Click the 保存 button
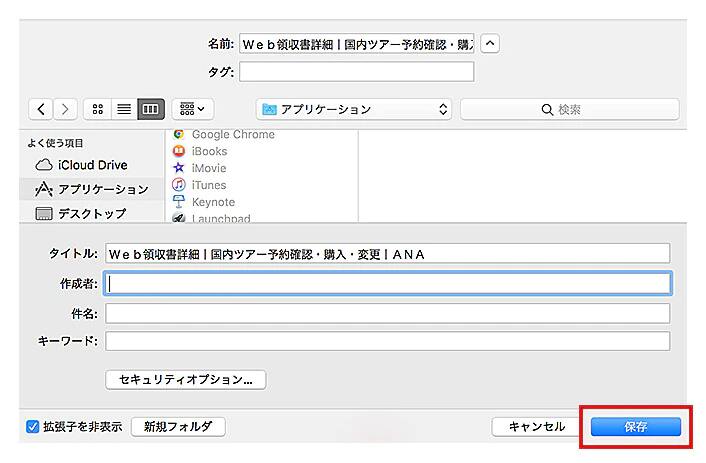This screenshot has height=463, width=706. tap(635, 427)
